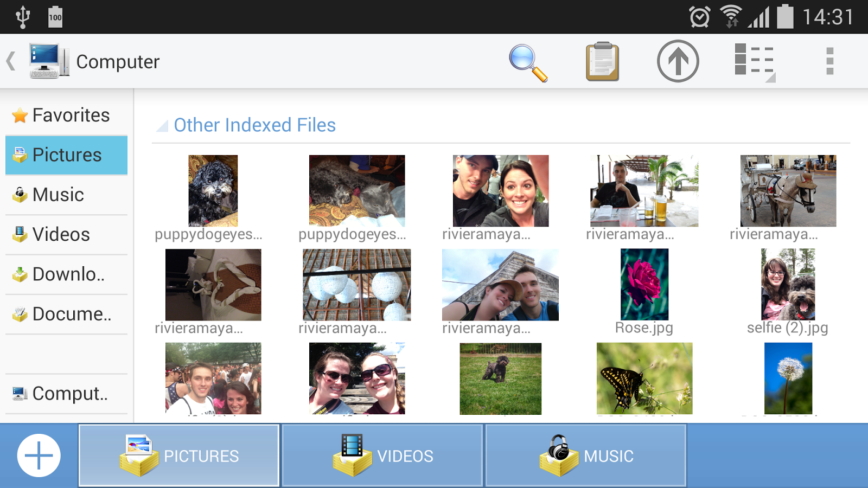
Task: Open the view mode switcher icon
Action: click(x=754, y=61)
